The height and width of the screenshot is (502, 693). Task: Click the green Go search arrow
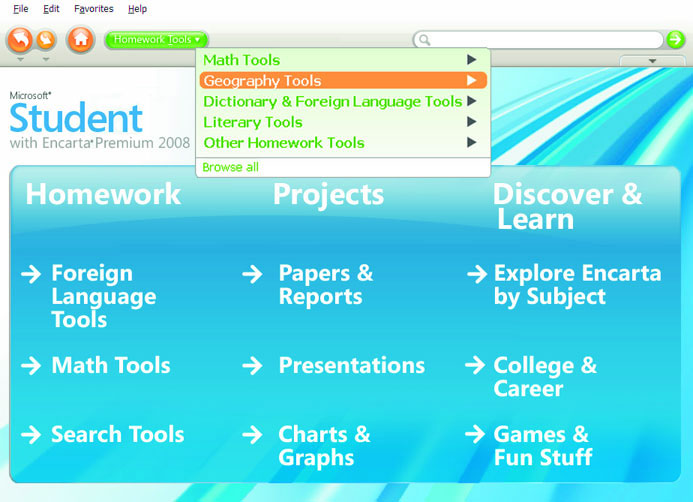click(675, 39)
